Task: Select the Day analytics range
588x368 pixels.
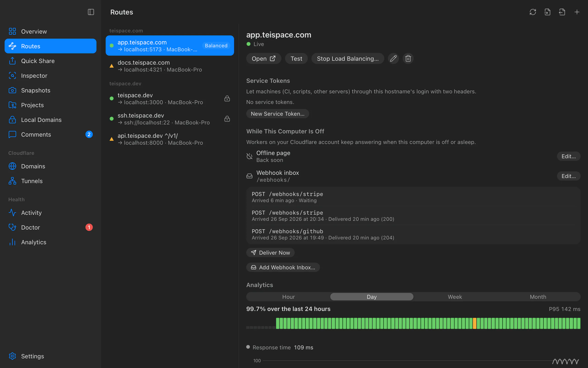Action: [372, 297]
